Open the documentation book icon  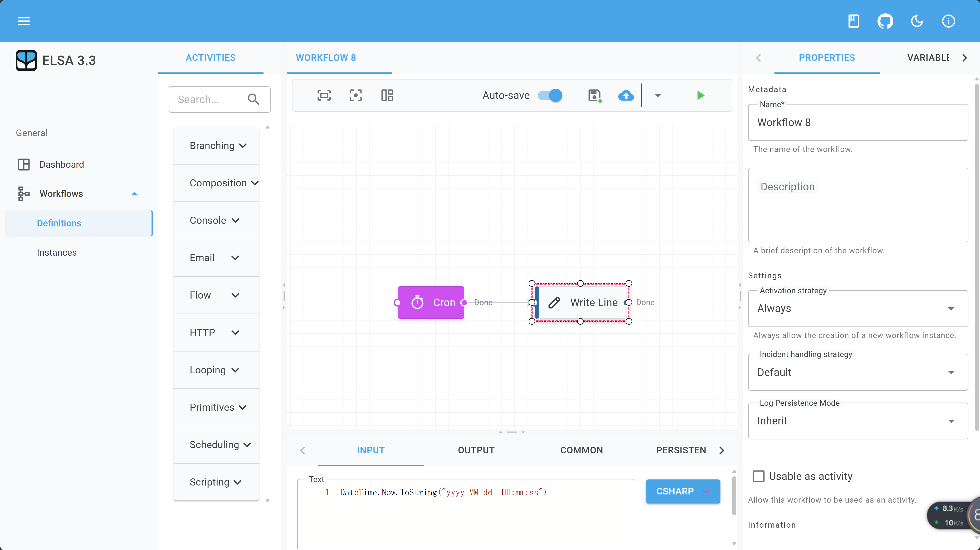coord(853,21)
